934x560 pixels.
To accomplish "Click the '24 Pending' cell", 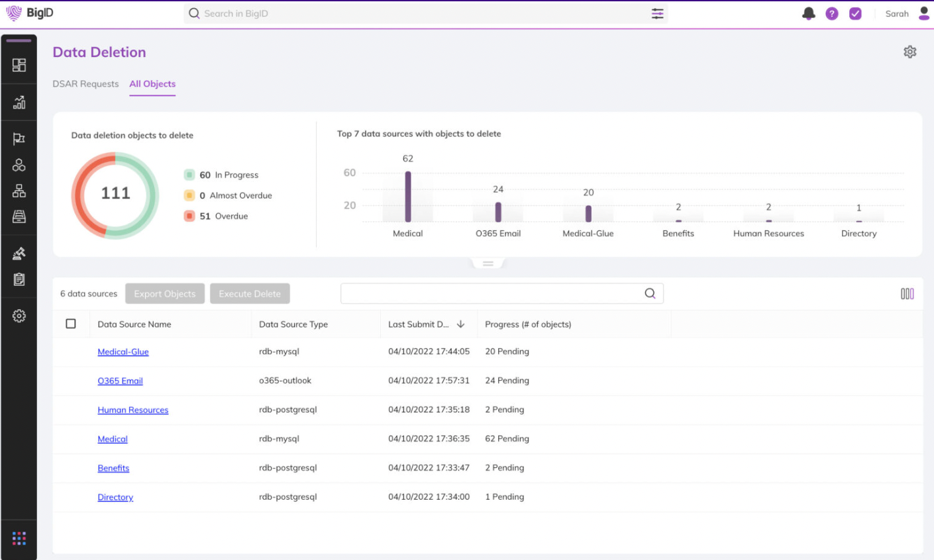I will click(507, 381).
